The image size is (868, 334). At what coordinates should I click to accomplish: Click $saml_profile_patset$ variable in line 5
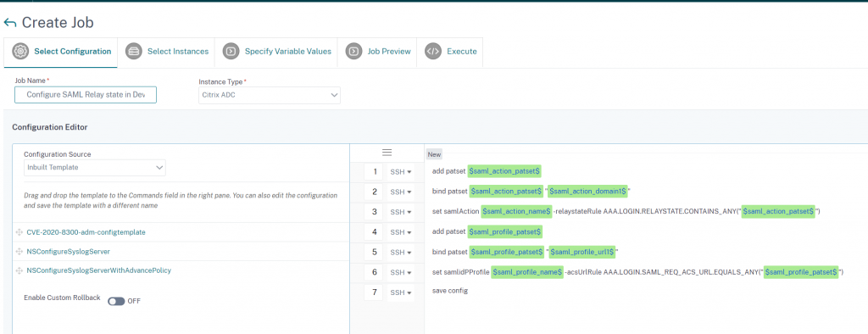tap(507, 252)
